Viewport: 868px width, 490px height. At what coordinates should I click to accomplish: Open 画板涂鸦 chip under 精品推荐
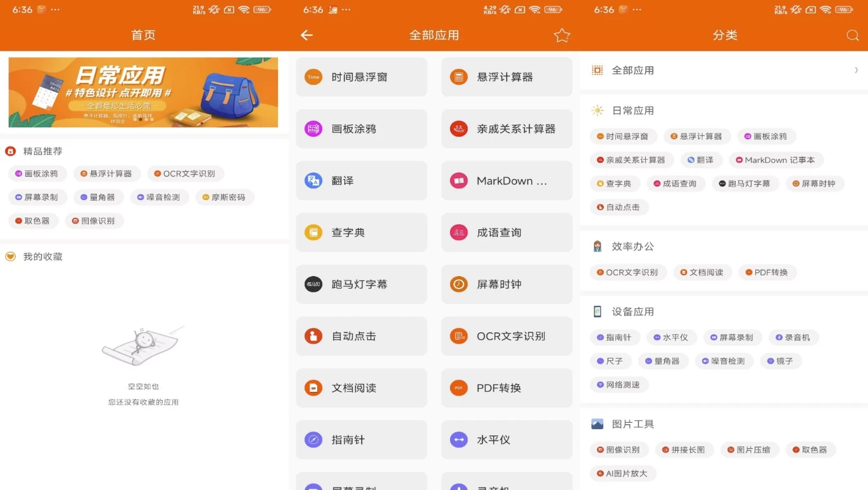coord(37,173)
